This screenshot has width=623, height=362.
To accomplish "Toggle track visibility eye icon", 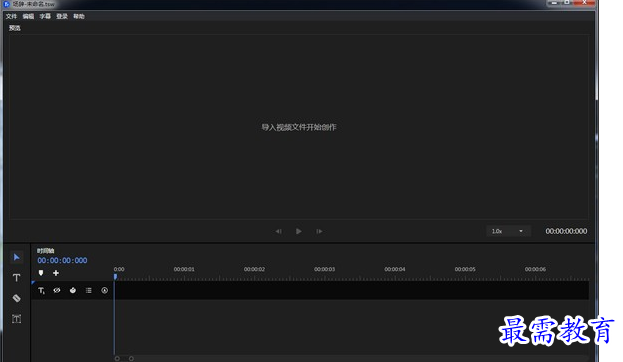I will point(57,290).
